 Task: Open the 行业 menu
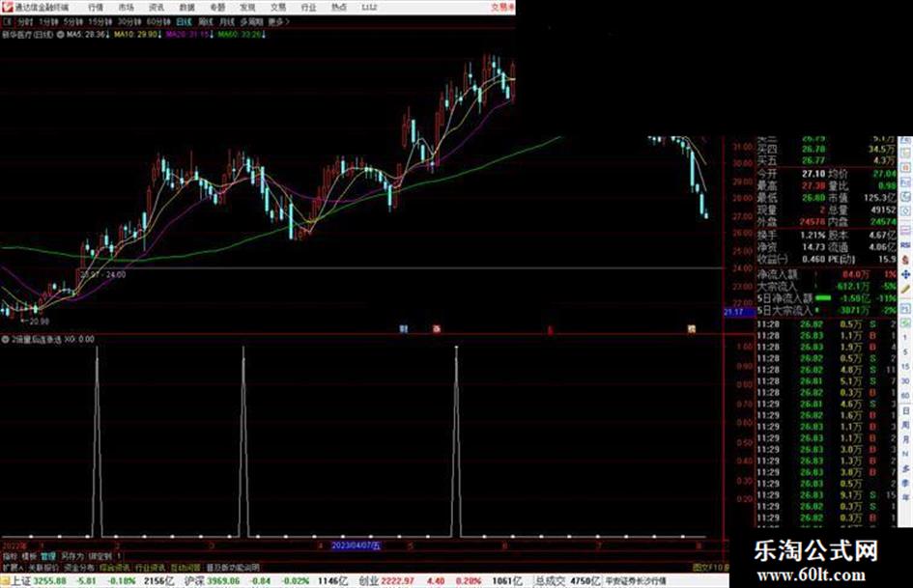click(x=308, y=8)
